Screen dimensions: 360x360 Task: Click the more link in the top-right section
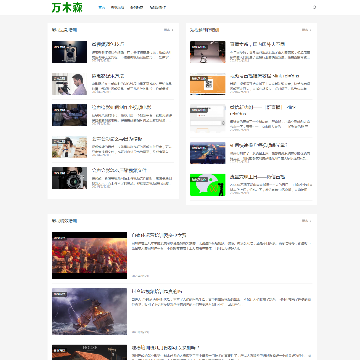[306, 30]
